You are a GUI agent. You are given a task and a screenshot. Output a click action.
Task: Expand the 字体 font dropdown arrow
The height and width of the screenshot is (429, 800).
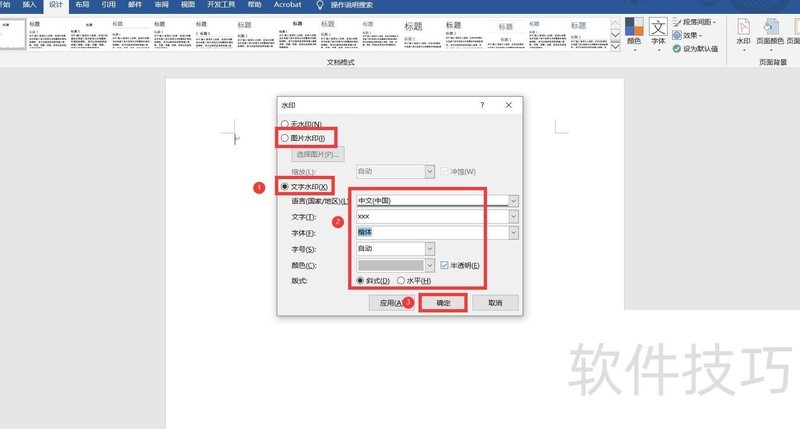tap(514, 233)
